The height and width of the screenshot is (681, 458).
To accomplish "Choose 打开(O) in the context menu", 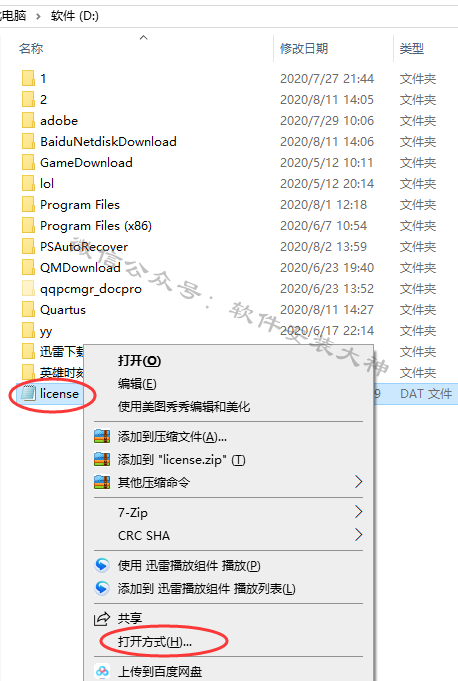I will point(139,360).
